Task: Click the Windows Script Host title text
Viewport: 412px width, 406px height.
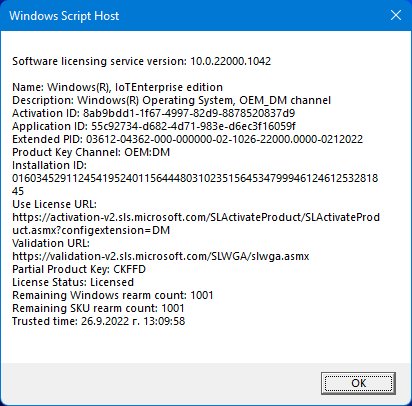Action: 64,16
